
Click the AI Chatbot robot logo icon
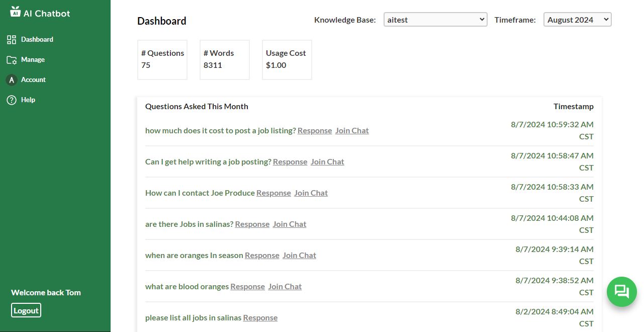pos(15,12)
